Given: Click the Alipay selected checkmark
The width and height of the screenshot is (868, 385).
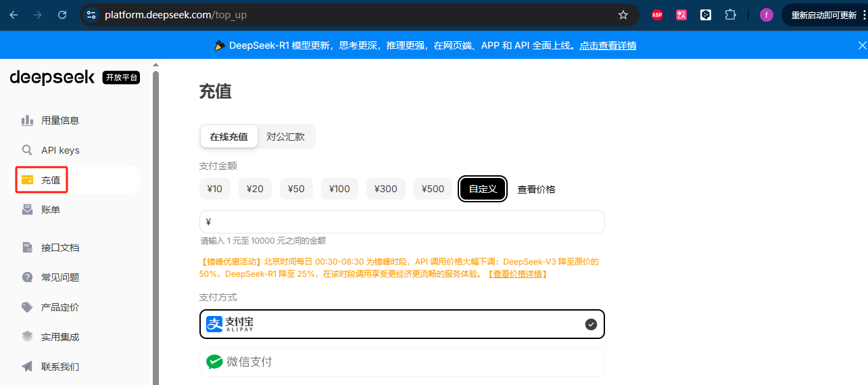Looking at the screenshot, I should pos(591,324).
